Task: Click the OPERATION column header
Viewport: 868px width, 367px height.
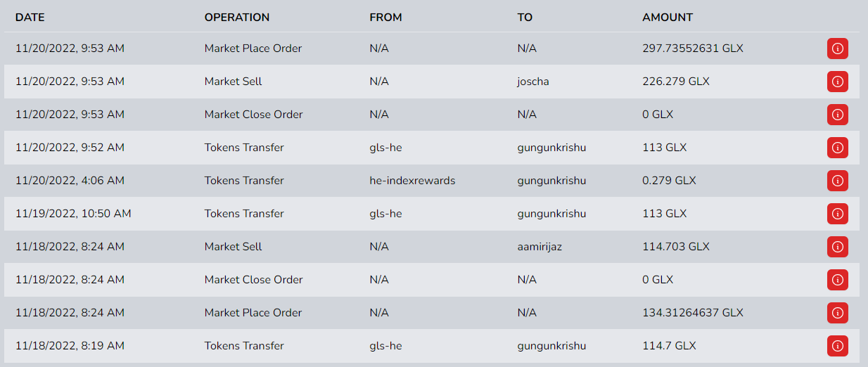Action: point(237,17)
